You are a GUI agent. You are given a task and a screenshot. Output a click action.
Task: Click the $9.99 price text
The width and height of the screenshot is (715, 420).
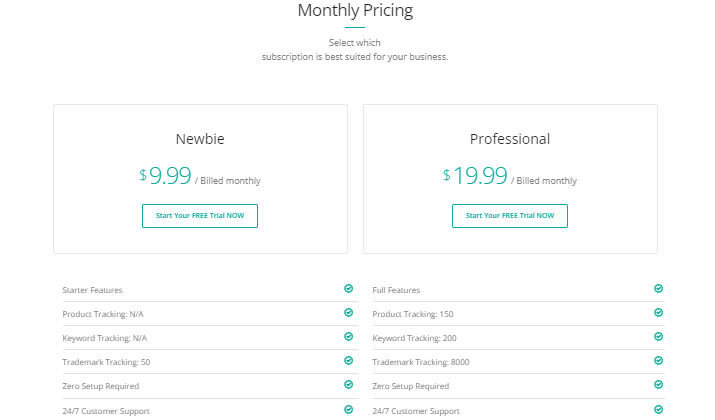coord(165,176)
